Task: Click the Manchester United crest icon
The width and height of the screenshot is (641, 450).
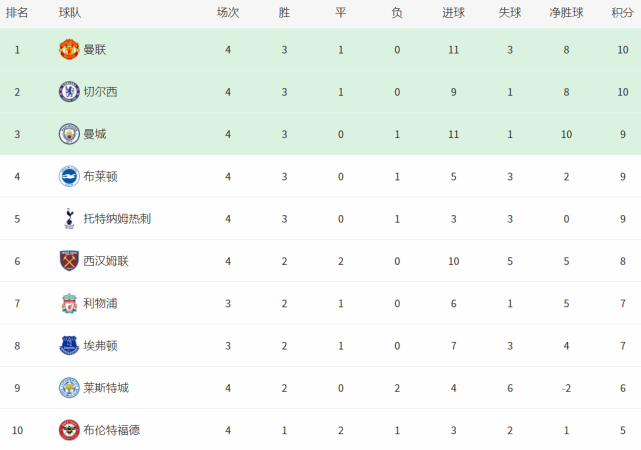Action: 69,49
